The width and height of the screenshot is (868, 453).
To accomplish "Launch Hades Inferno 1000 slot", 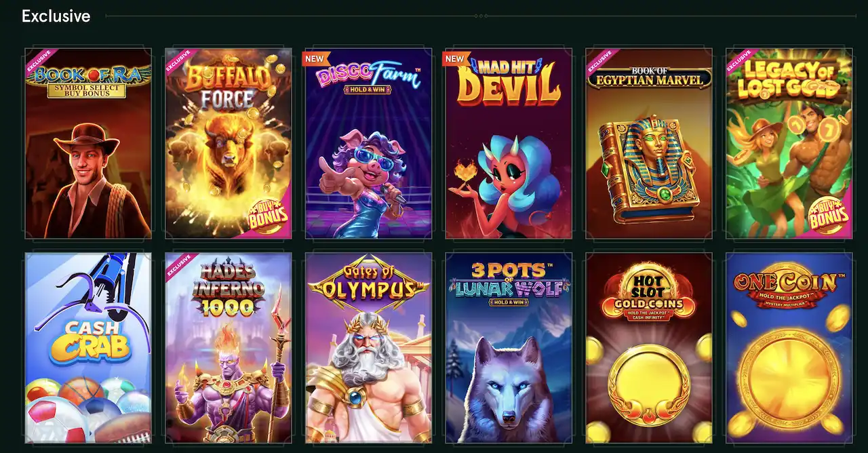I will pyautogui.click(x=229, y=348).
